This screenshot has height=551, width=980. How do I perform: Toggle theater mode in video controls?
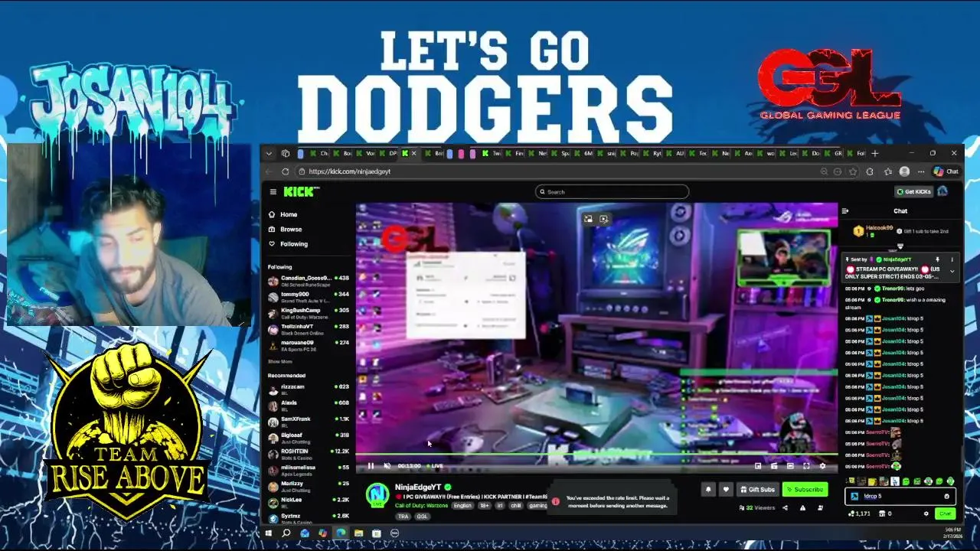click(790, 465)
